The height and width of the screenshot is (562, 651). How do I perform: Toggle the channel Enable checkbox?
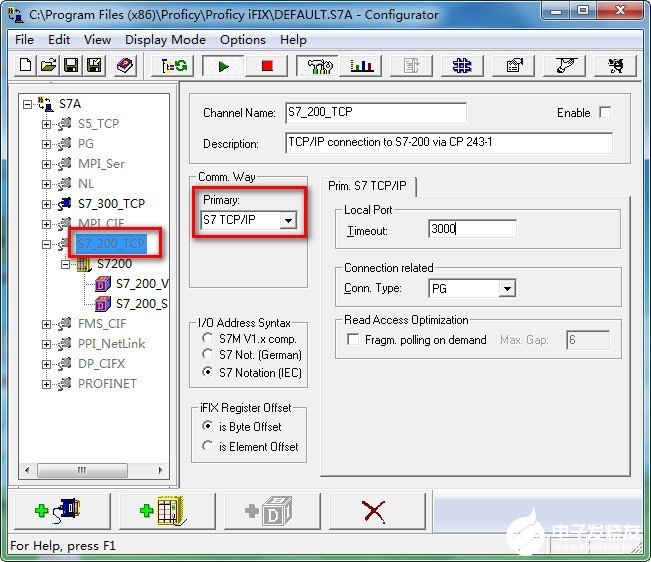[x=604, y=113]
